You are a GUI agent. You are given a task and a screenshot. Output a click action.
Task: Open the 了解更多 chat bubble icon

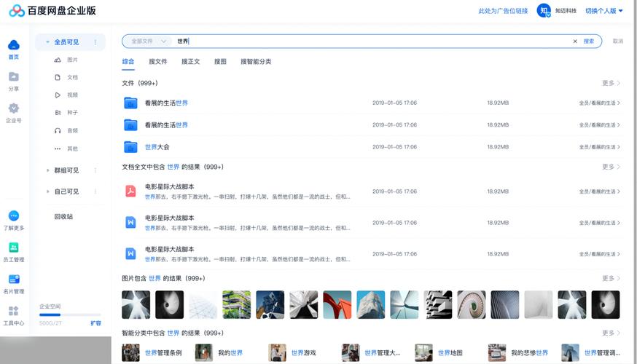(x=14, y=215)
